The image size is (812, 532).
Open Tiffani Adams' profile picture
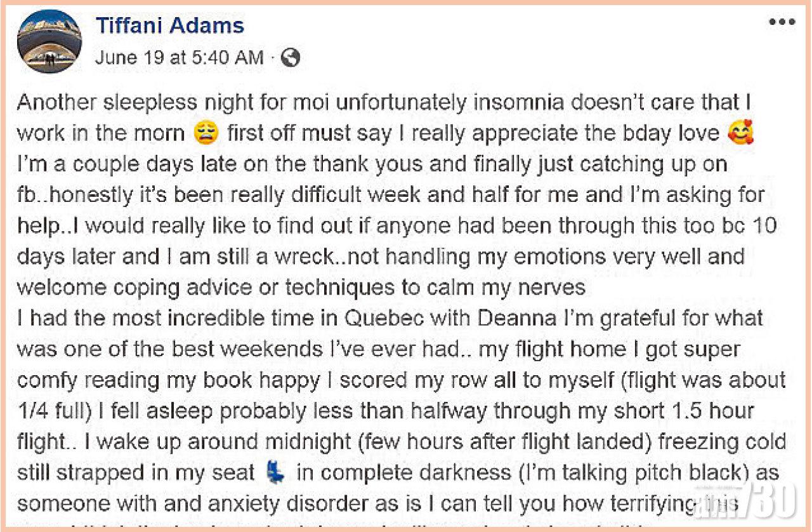pyautogui.click(x=49, y=41)
